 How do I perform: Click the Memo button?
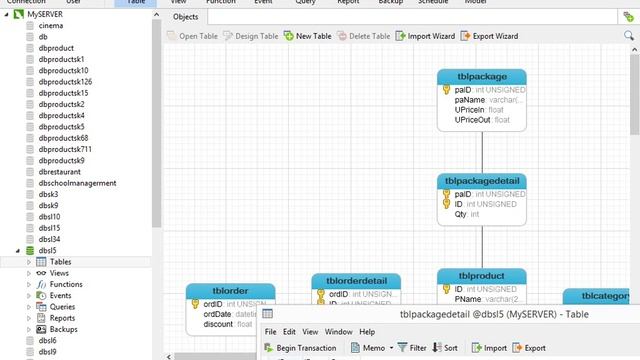(368, 348)
